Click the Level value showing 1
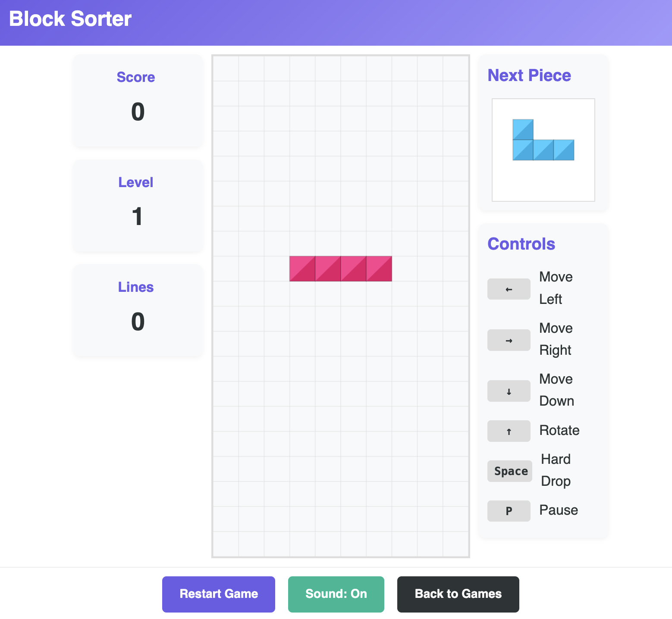 (x=137, y=217)
